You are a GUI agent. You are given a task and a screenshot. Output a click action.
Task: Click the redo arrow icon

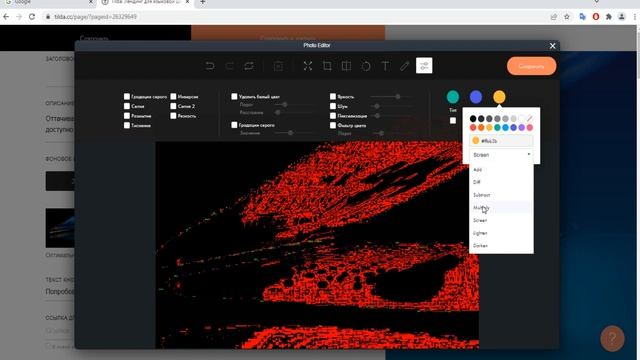pos(229,66)
